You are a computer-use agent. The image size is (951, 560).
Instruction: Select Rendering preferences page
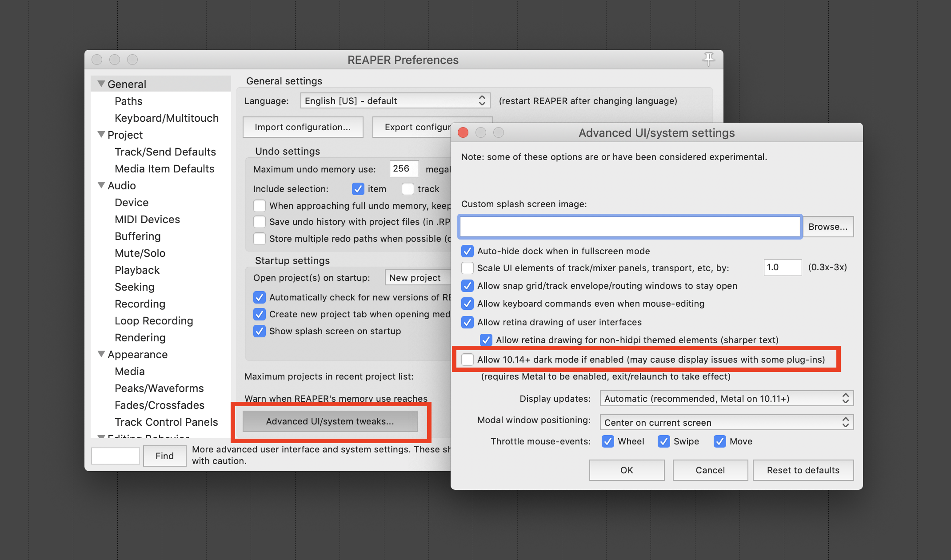tap(140, 337)
